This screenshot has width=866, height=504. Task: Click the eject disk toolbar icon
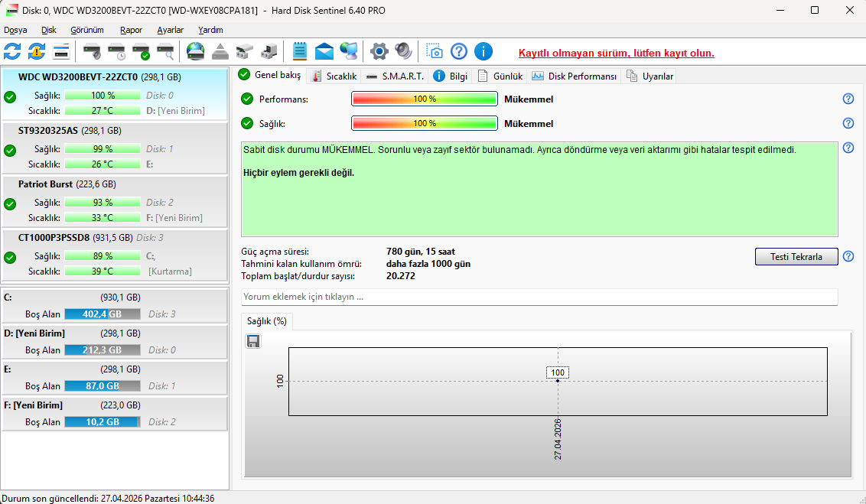click(220, 51)
